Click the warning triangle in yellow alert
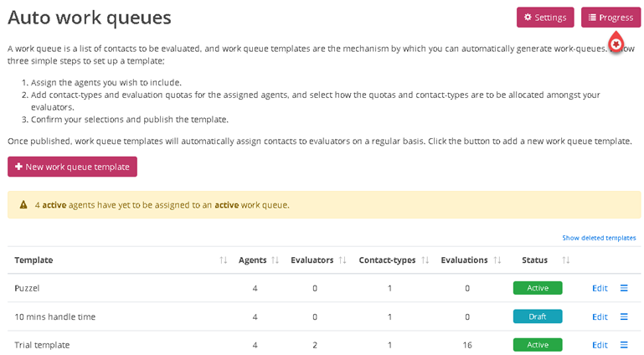The width and height of the screenshot is (644, 355). pyautogui.click(x=23, y=204)
